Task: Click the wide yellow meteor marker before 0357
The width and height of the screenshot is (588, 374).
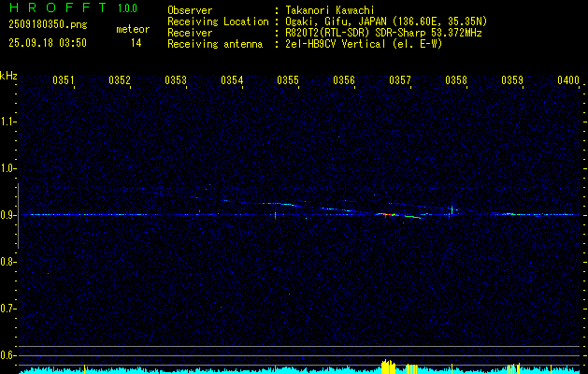Action: coord(388,367)
